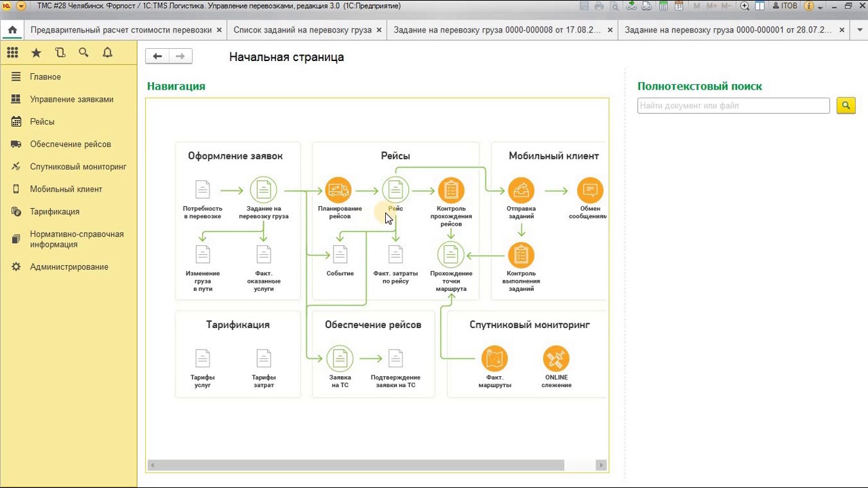Image resolution: width=868 pixels, height=488 pixels.
Task: Close the task 0000-000001 tab
Action: click(842, 30)
